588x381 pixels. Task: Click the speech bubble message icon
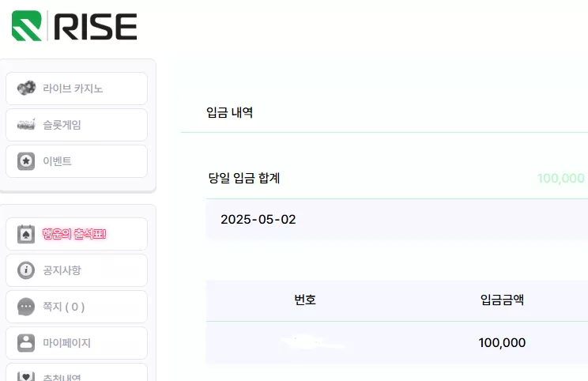pyautogui.click(x=26, y=307)
